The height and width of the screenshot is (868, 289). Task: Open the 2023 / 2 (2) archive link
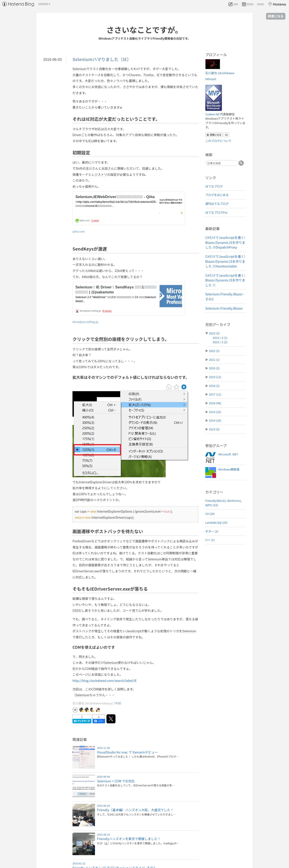tap(220, 342)
